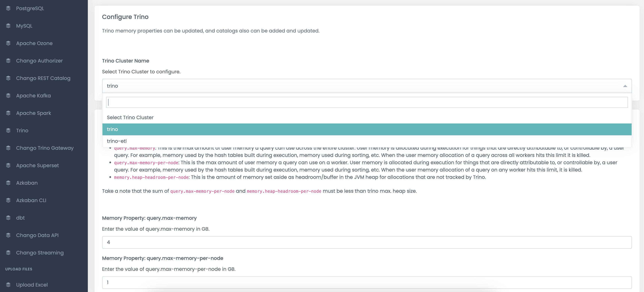Viewport: 644px width, 292px height.
Task: Click the Upload Excel layers icon
Action: point(8,285)
